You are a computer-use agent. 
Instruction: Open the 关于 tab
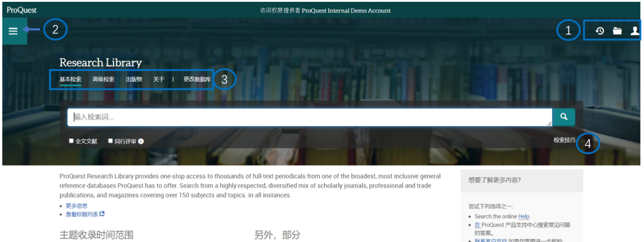(x=159, y=79)
